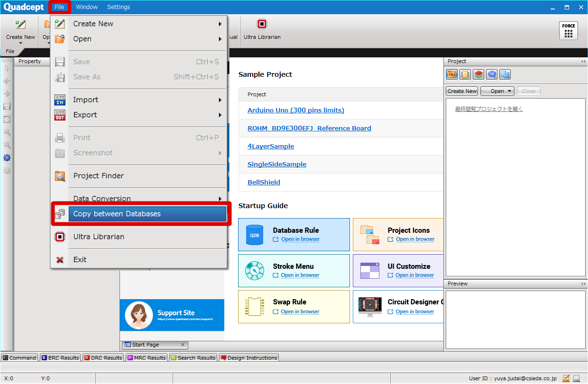Open the Database Rule QDB tile icon
Screen dimensions: 588x384
tap(255, 235)
